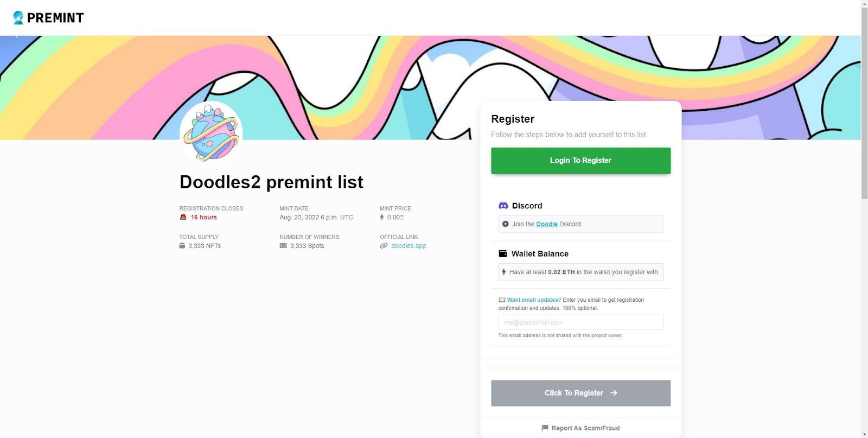Click the chain link icon near doodles.app
The image size is (868, 438).
(384, 246)
